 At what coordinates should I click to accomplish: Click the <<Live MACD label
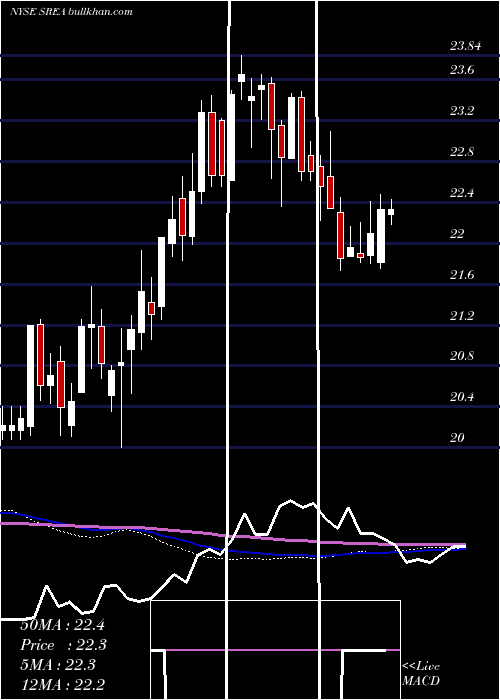(421, 674)
